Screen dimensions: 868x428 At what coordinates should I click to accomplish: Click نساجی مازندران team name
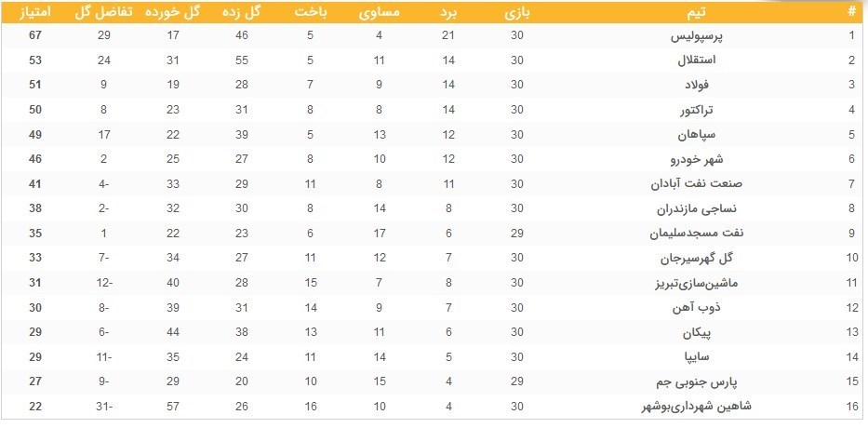[x=698, y=208]
